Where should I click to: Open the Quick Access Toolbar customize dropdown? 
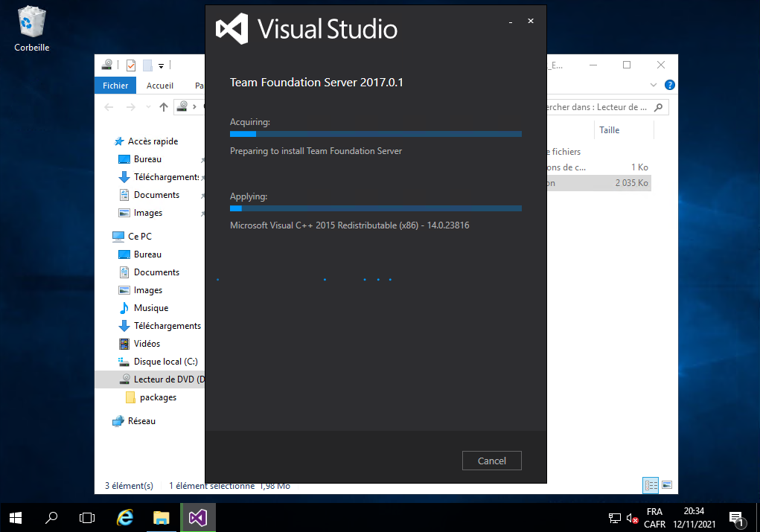(x=161, y=65)
